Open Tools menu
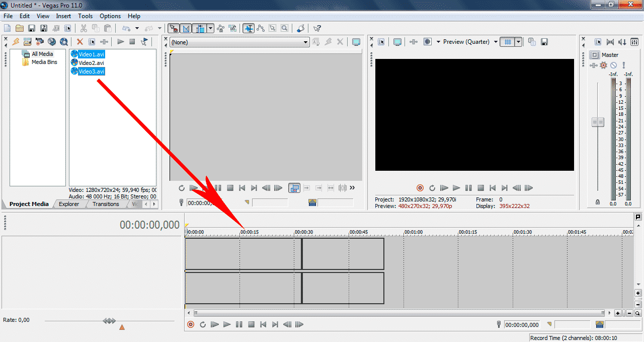Viewport: 644px width, 342px height. pos(85,16)
